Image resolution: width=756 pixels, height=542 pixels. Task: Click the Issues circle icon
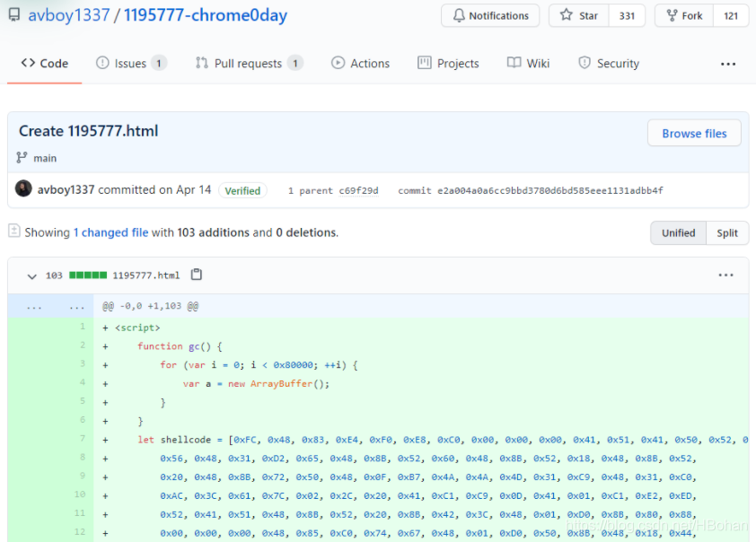(x=102, y=63)
